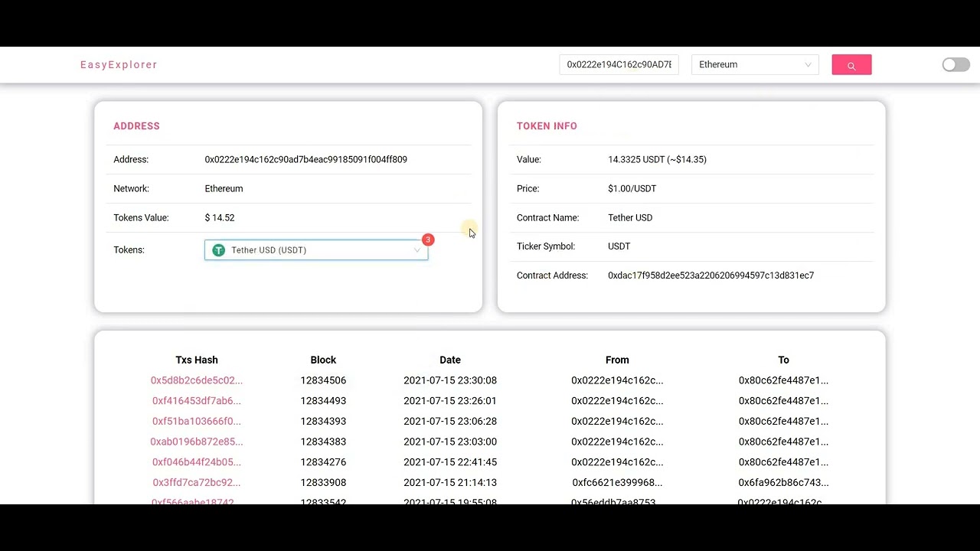Click From address 0xfc6621e399968...
The height and width of the screenshot is (551, 980).
click(617, 483)
